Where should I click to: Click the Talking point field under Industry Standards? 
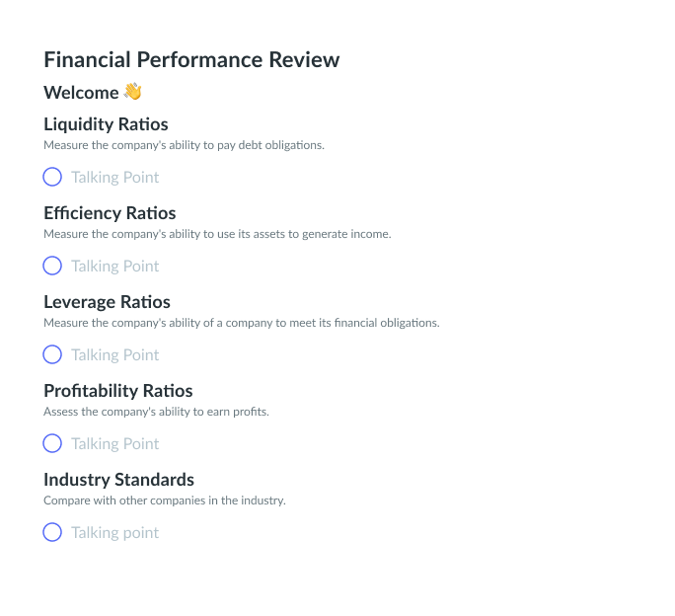point(114,533)
